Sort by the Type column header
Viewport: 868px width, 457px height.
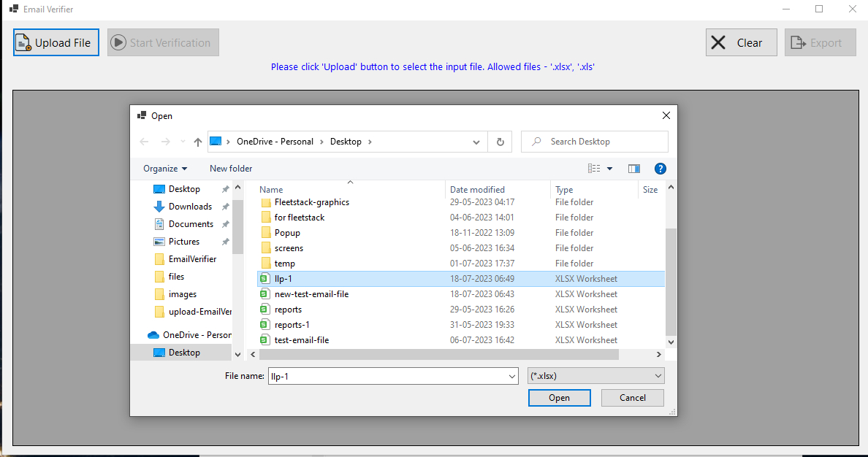coord(564,190)
